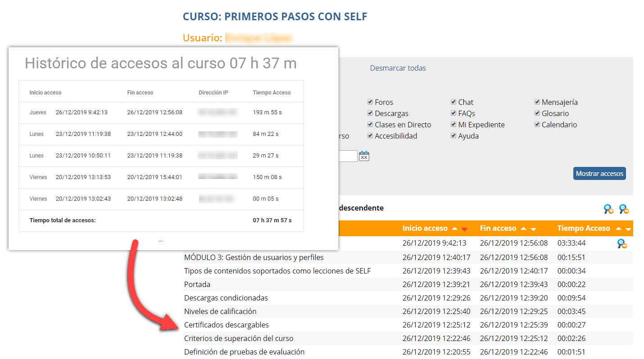Screen dimensions: 644x359
Task: Click the 00:09:54 duration cell
Action: [x=571, y=298]
